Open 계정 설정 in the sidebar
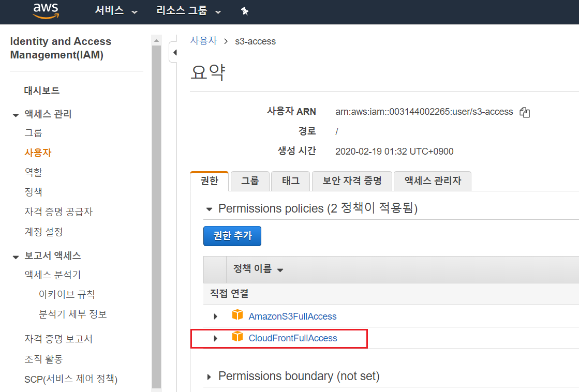579x392 pixels. click(x=43, y=232)
